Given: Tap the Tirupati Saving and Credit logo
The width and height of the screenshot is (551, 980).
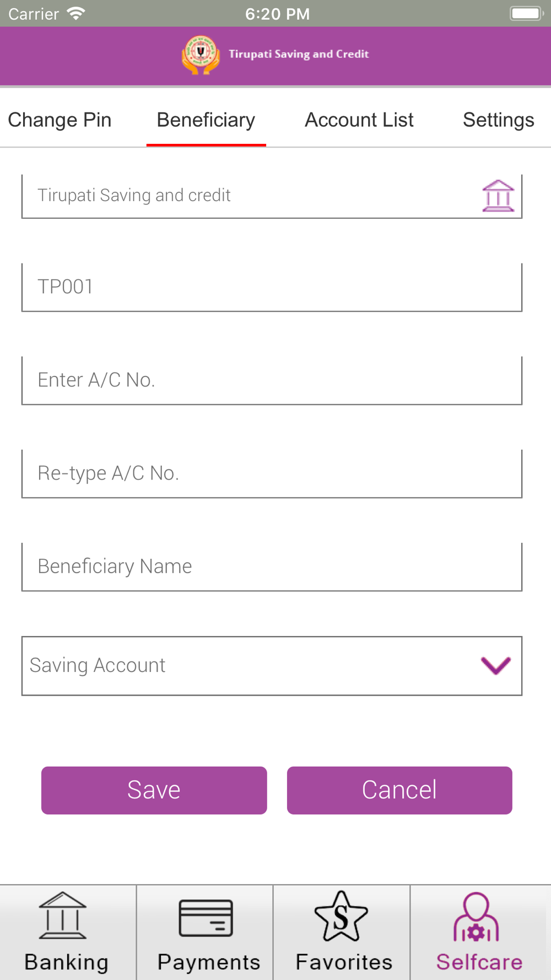Looking at the screenshot, I should [201, 55].
